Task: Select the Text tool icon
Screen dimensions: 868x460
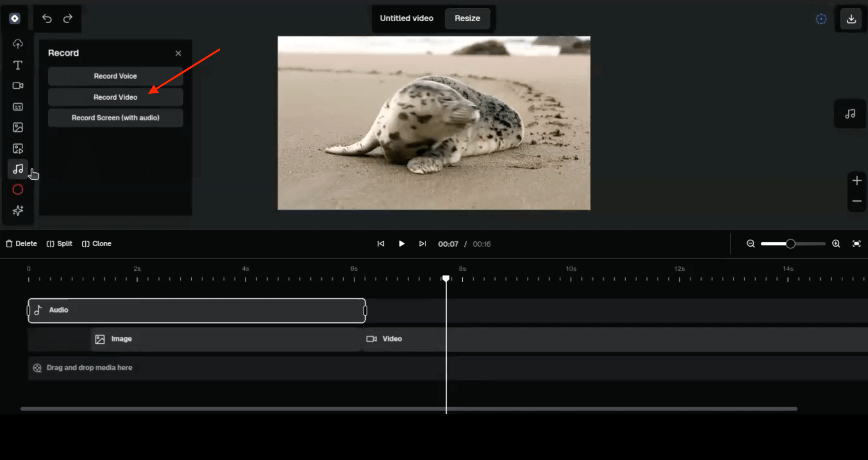Action: tap(18, 65)
